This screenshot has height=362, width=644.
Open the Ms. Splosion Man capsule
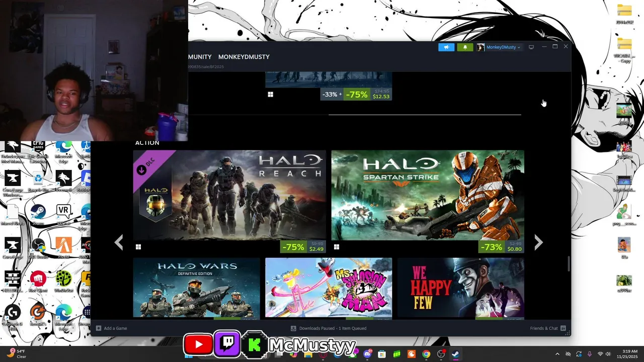pyautogui.click(x=329, y=288)
